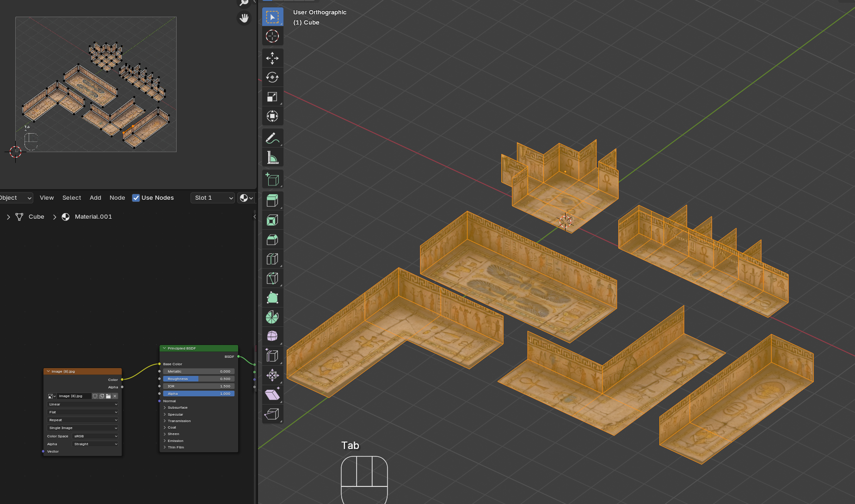
Task: Click the material sphere icon beside Material.001
Action: 66,217
